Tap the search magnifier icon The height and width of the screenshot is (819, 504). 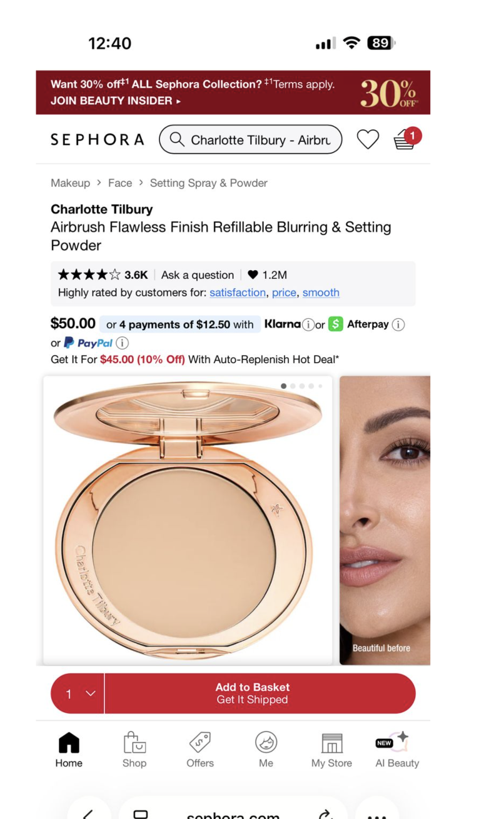pos(177,139)
